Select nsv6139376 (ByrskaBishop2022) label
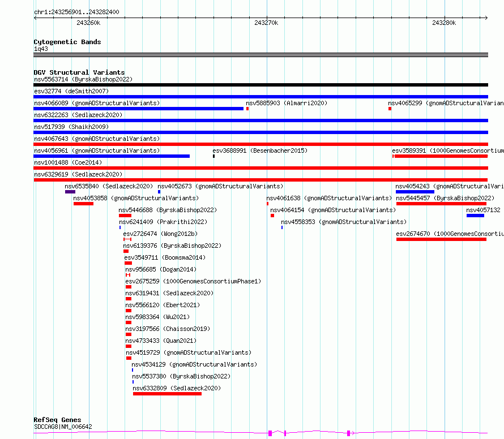 pos(172,246)
